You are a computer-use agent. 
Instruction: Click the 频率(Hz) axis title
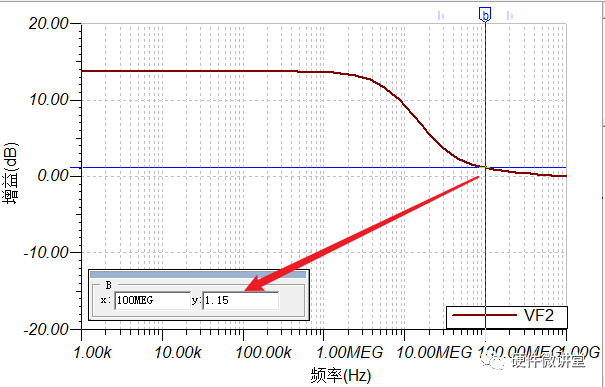[x=341, y=375]
